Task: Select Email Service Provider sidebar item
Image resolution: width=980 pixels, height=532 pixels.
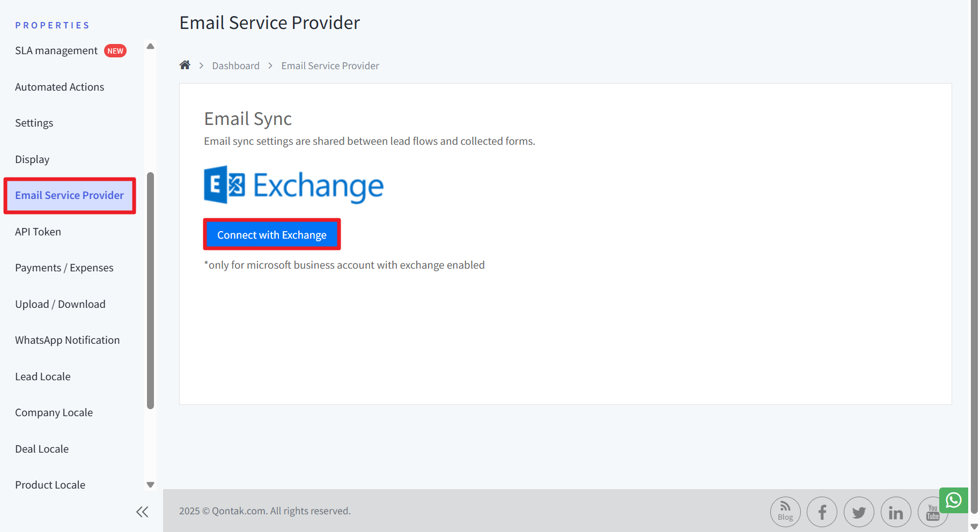Action: coord(69,196)
